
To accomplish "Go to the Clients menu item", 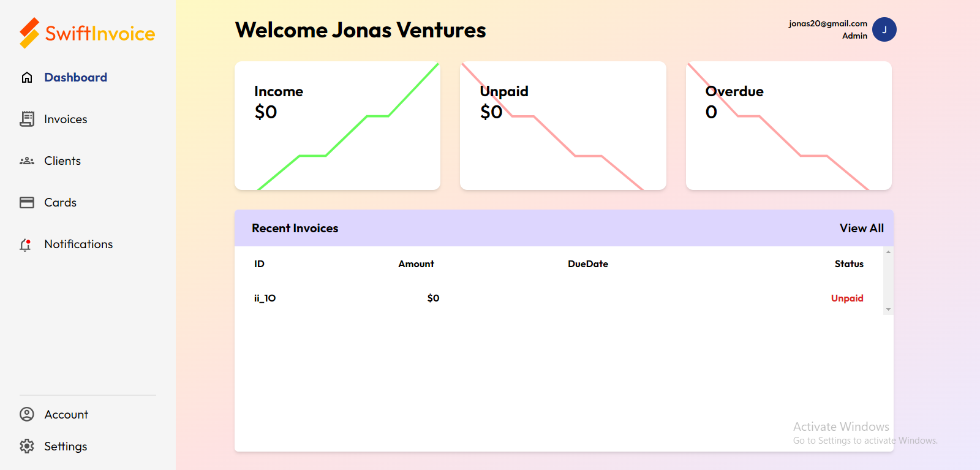I will [x=62, y=161].
